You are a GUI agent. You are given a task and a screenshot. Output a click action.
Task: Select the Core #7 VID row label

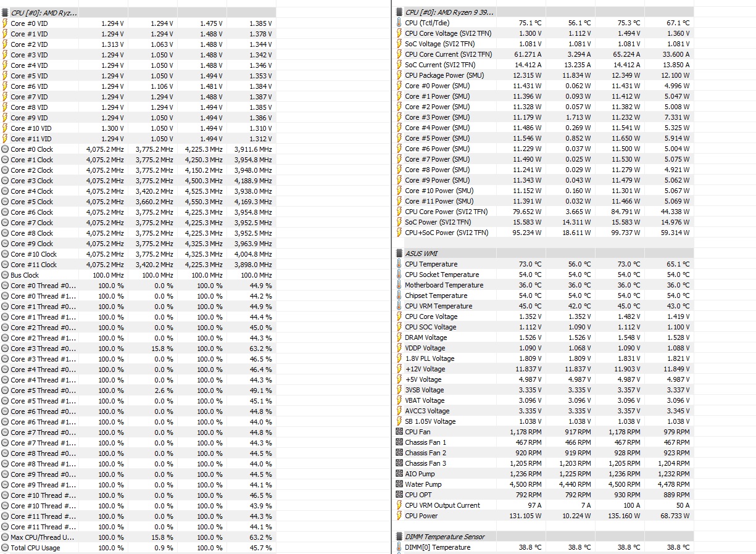29,96
